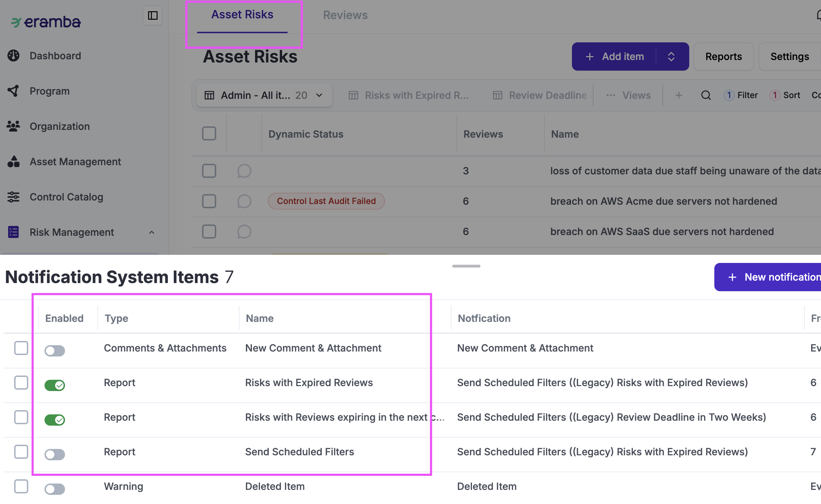The width and height of the screenshot is (821, 504).
Task: Collapse the Risk Management menu
Action: tap(152, 232)
